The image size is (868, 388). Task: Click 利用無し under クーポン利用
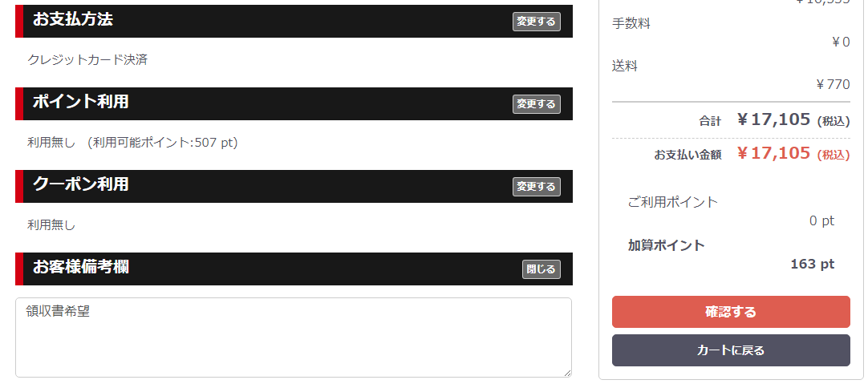51,225
